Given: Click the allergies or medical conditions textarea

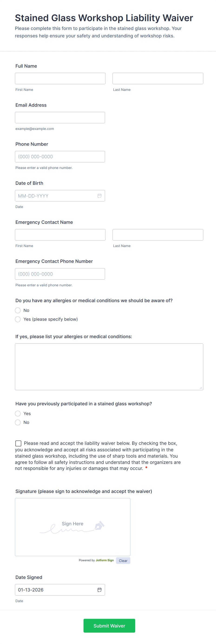Looking at the screenshot, I should coord(109,367).
